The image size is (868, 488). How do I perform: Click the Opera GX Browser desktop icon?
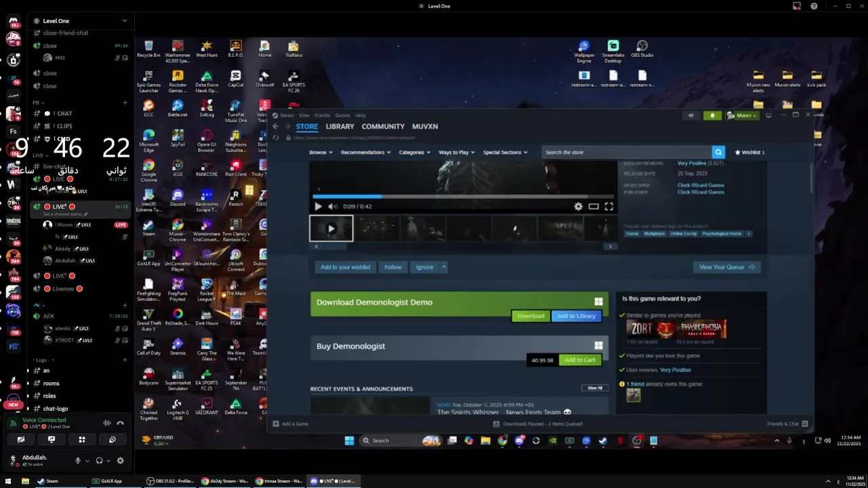tap(207, 139)
